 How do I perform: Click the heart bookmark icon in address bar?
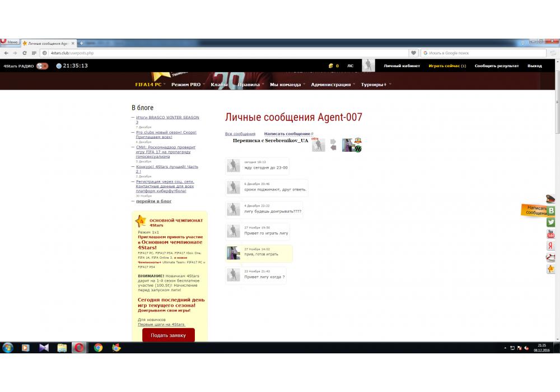tap(414, 53)
